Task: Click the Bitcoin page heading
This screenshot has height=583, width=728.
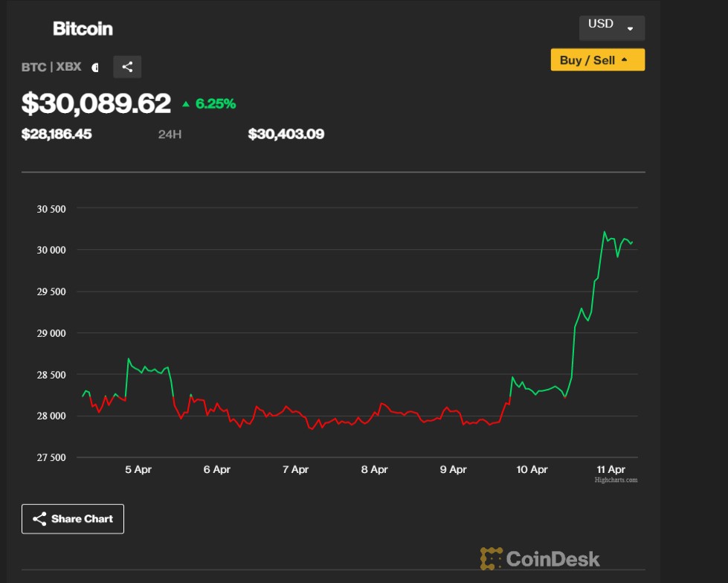Action: [83, 29]
